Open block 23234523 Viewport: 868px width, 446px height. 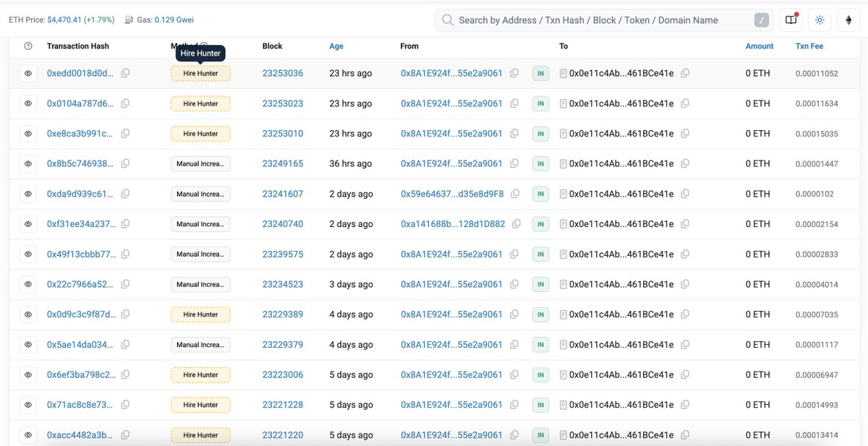point(283,284)
